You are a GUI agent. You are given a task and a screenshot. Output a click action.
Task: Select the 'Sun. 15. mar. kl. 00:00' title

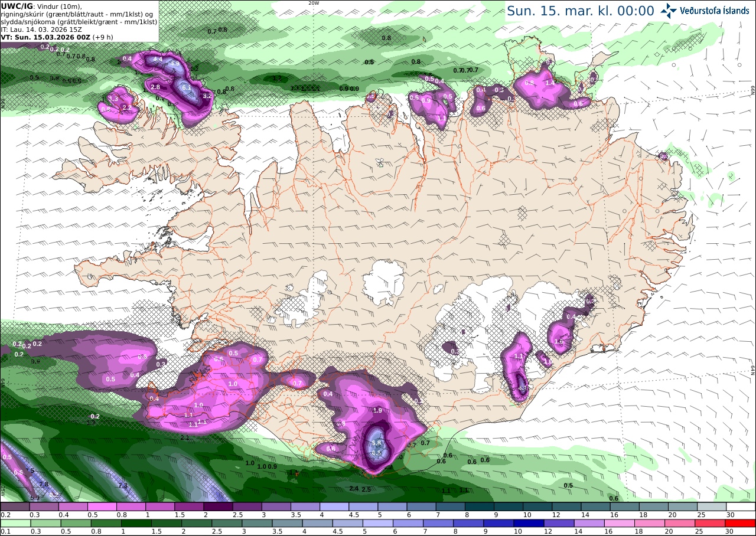point(581,11)
